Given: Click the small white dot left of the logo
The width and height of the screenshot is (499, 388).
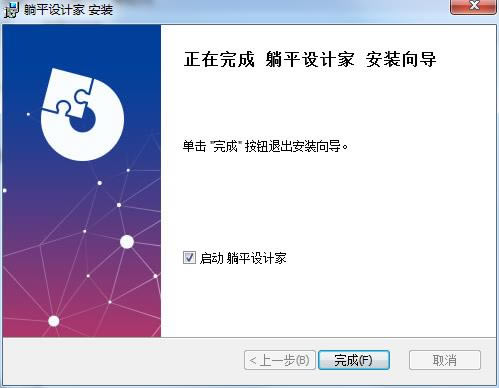Looking at the screenshot, I should tap(28, 114).
